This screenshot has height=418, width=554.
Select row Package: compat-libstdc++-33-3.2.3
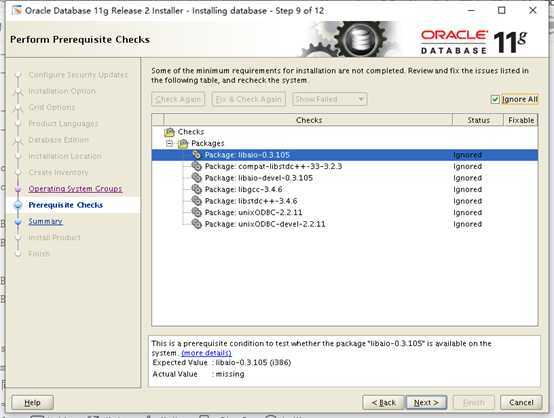point(345,166)
